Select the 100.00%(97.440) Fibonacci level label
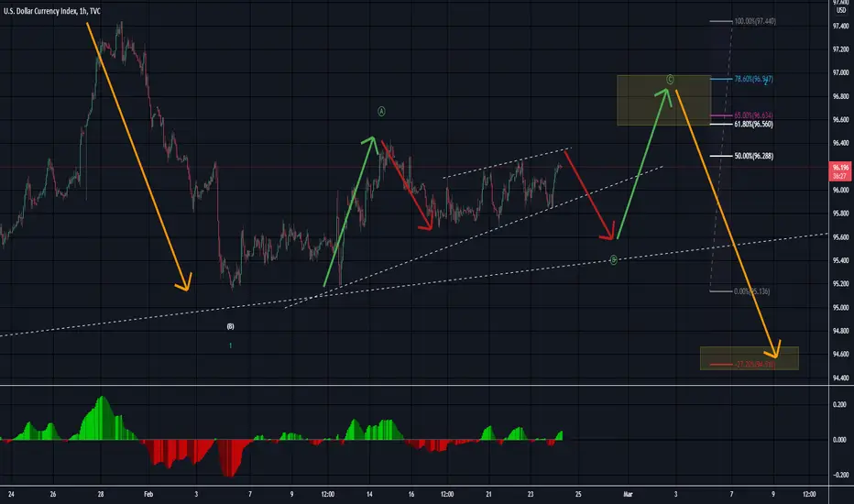 click(x=755, y=21)
